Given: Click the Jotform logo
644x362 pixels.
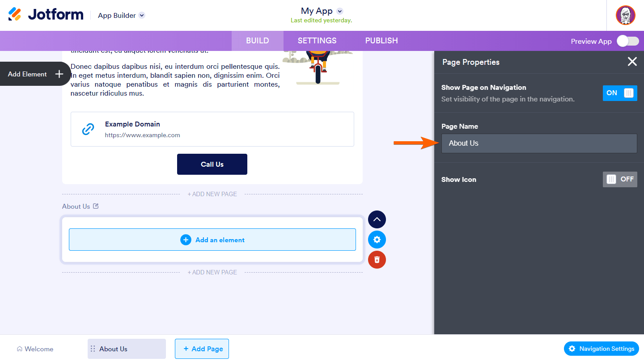Looking at the screenshot, I should (x=46, y=14).
